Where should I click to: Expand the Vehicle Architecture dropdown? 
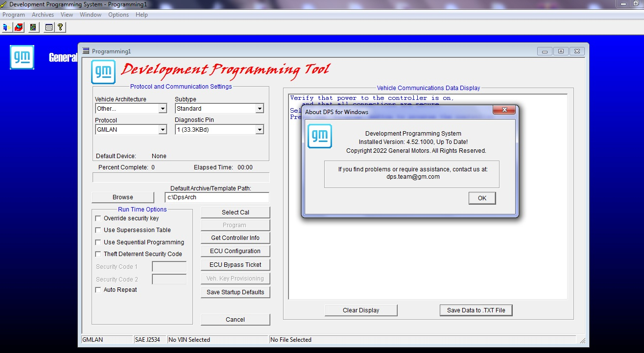tap(163, 109)
